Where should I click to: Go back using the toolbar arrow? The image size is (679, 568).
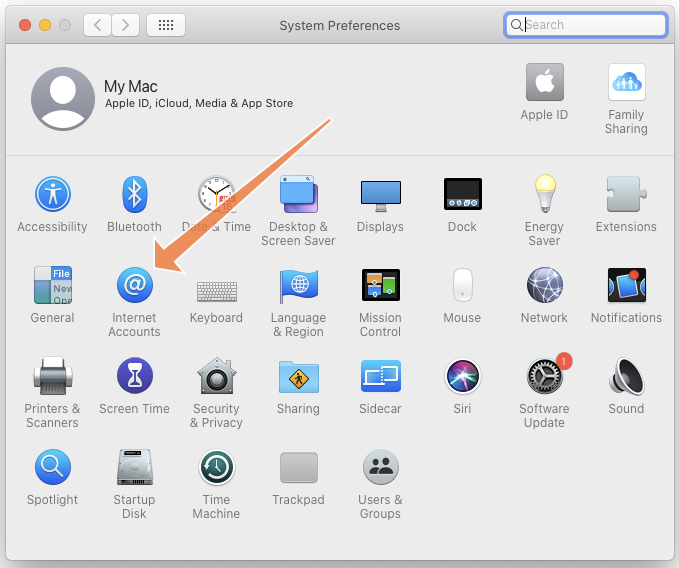tap(97, 25)
